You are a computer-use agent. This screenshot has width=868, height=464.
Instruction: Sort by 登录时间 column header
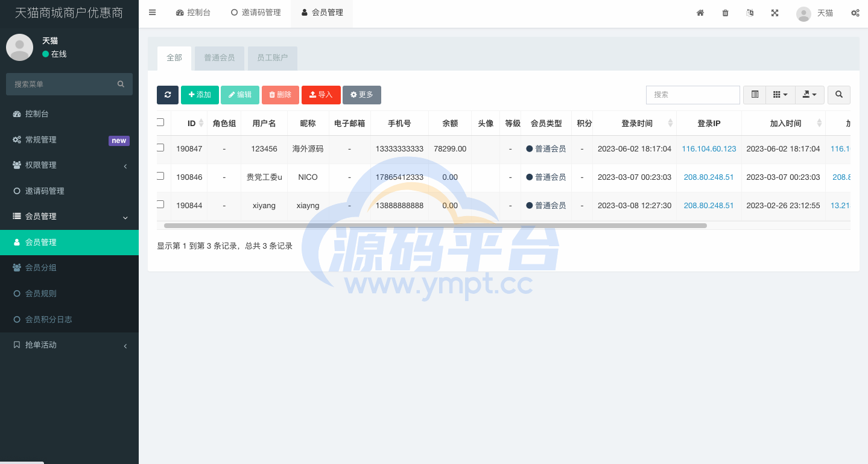pyautogui.click(x=638, y=123)
